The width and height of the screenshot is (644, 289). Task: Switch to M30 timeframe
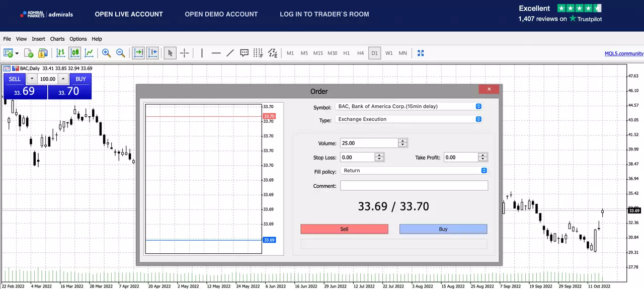pos(333,53)
